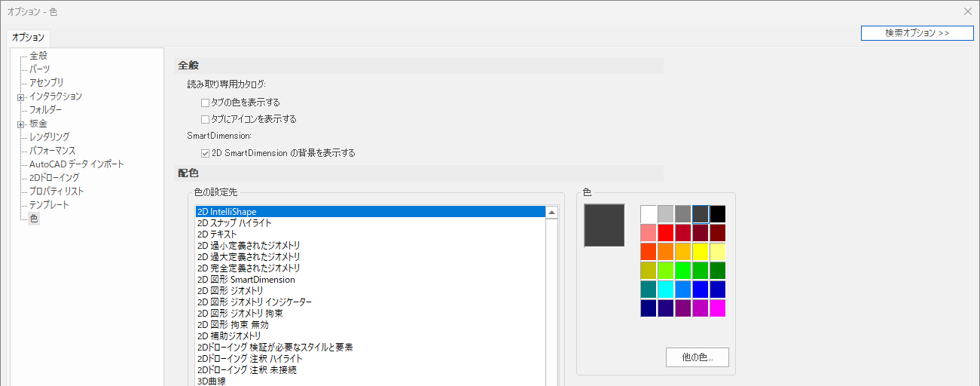Select 2D 過小定義されたジオメトリ entry
Viewport: 980px width, 386px height.
click(x=371, y=246)
